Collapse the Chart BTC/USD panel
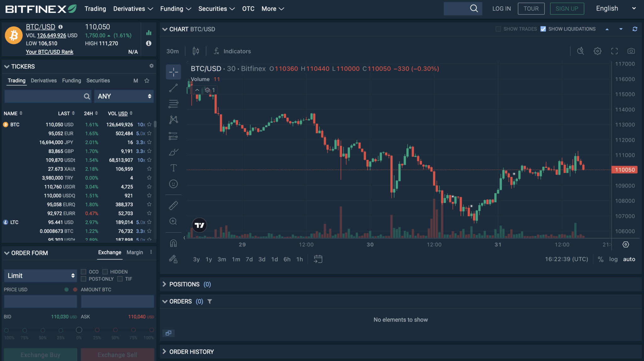 tap(165, 29)
